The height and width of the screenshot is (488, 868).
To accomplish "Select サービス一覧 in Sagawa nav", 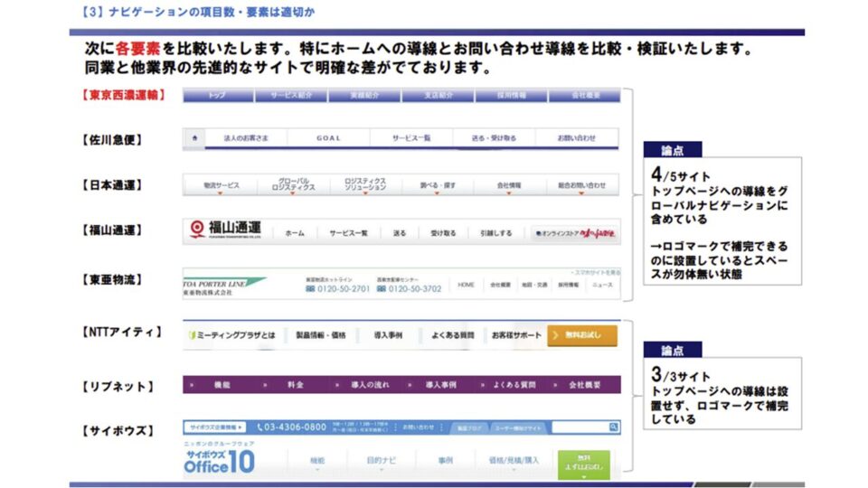I will pyautogui.click(x=411, y=138).
